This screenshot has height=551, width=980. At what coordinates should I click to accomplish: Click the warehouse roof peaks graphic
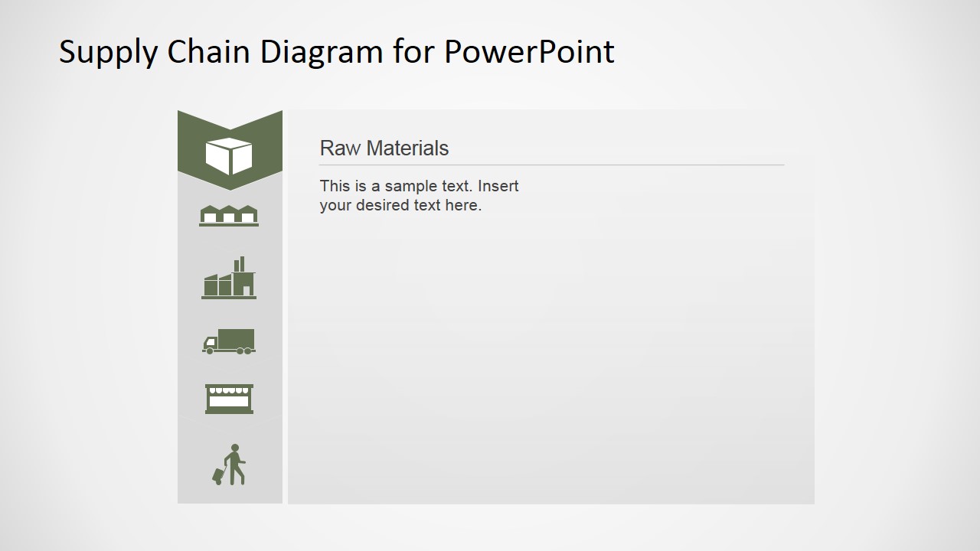(230, 205)
